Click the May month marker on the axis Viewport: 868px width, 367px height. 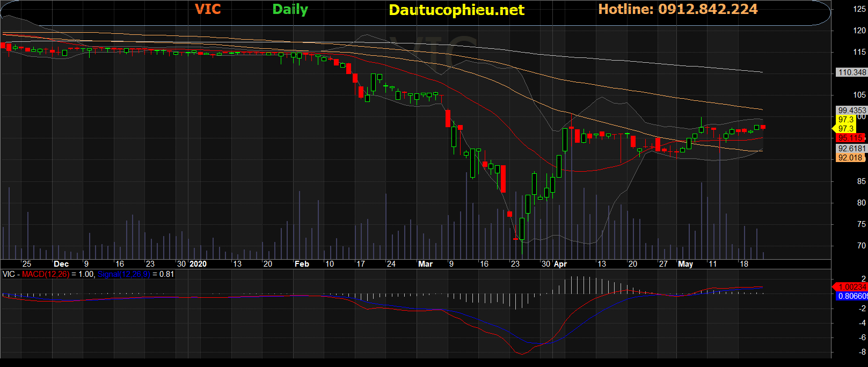685,264
